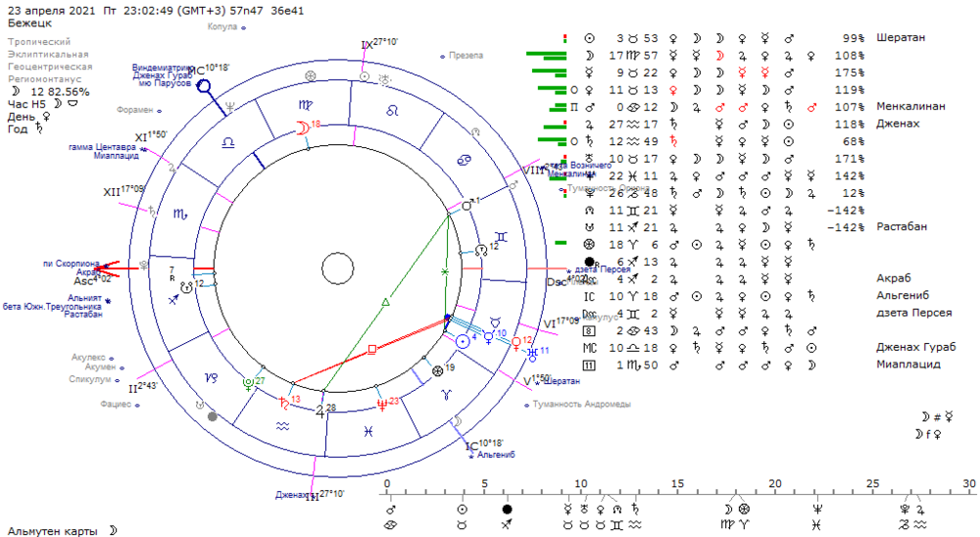The height and width of the screenshot is (537, 980).
Task: Select the Part of Fortune symbol in 18 Aries 6 row
Action: (x=589, y=244)
